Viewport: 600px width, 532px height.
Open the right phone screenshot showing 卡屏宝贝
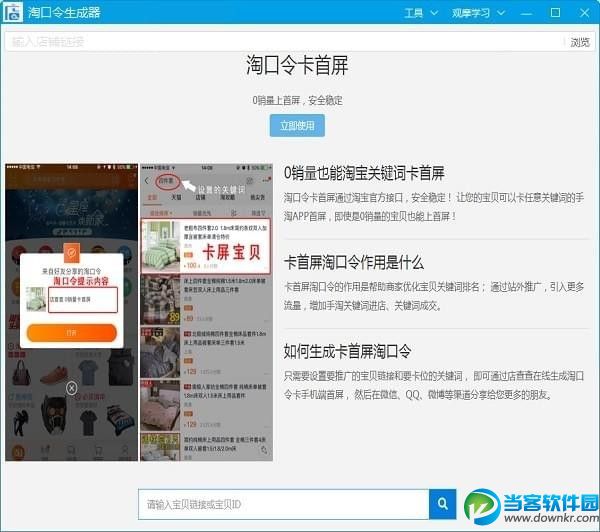pos(207,312)
